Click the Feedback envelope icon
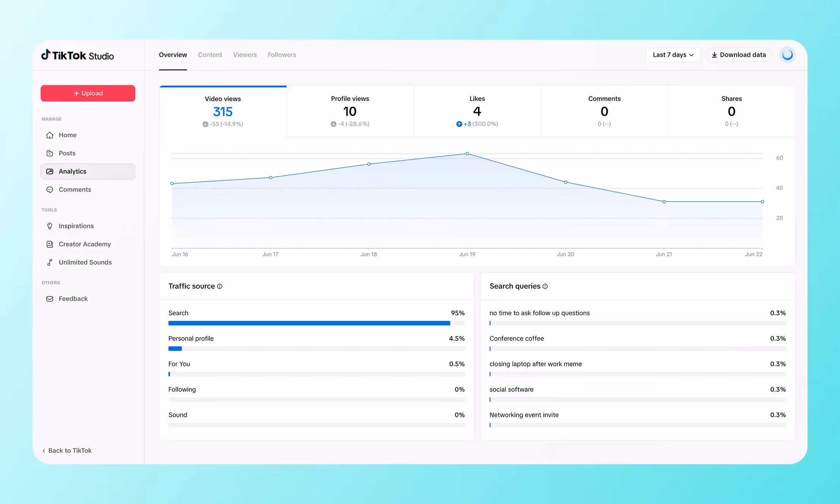The width and height of the screenshot is (840, 504). tap(50, 299)
